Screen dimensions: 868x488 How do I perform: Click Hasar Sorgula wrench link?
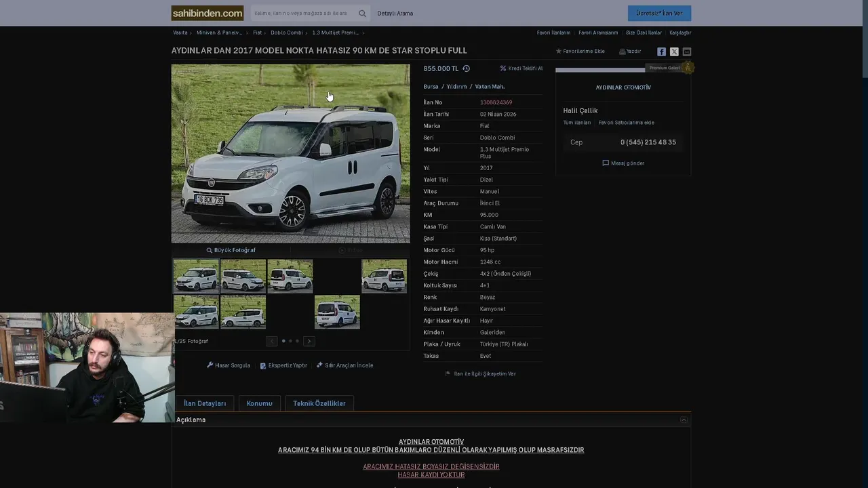tap(229, 365)
